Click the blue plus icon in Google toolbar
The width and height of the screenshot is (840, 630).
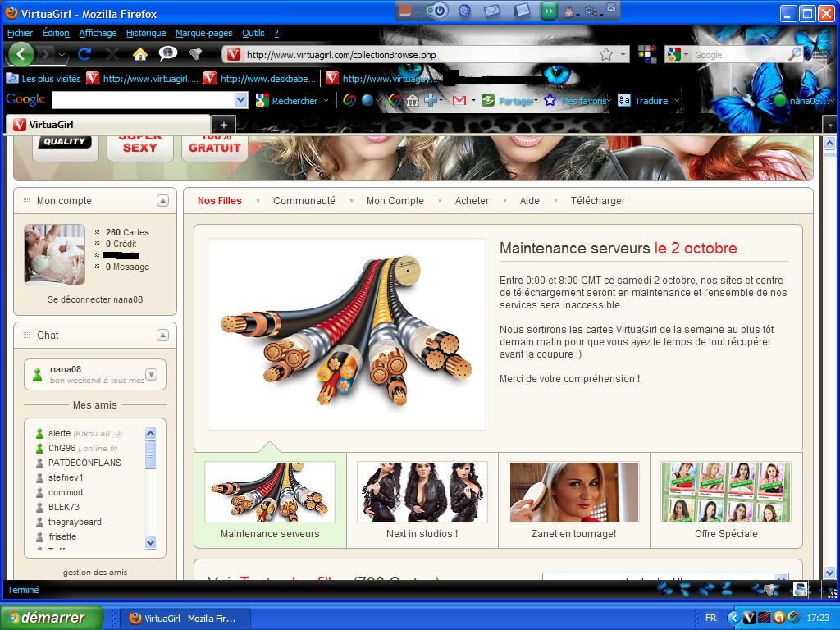point(431,100)
